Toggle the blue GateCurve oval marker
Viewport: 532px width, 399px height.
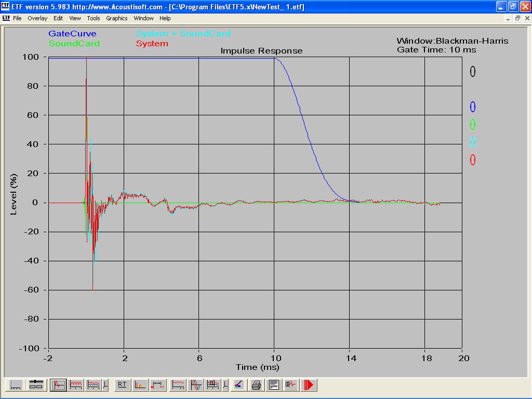[473, 107]
